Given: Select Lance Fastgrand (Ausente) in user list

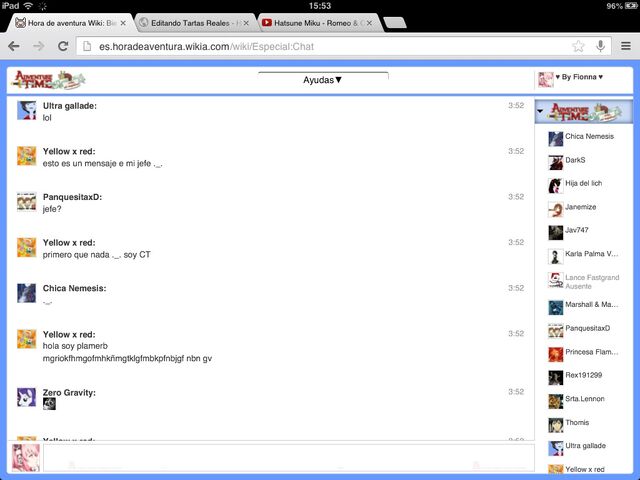Looking at the screenshot, I should (x=584, y=281).
